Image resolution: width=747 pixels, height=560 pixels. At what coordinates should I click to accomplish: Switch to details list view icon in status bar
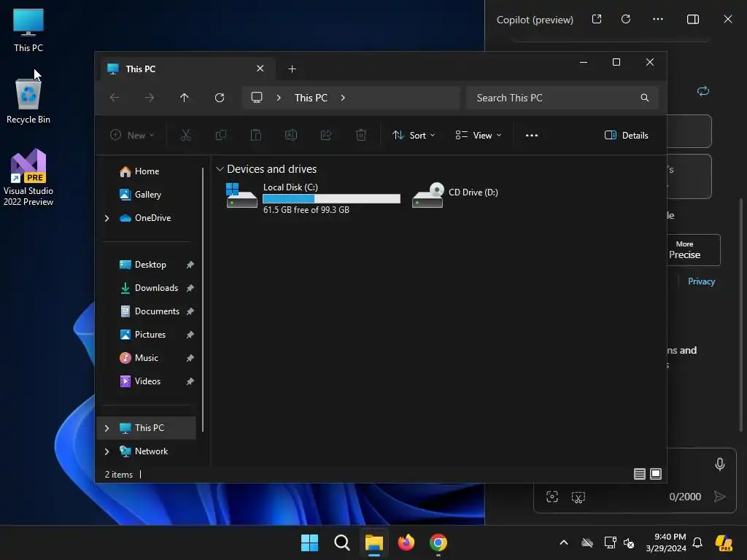[639, 474]
